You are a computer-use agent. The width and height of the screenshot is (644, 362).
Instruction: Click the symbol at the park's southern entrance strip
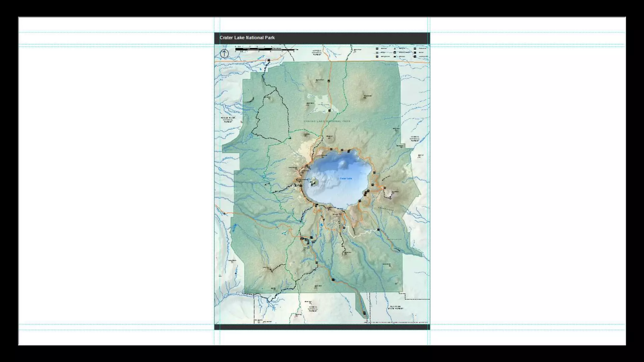pyautogui.click(x=364, y=313)
